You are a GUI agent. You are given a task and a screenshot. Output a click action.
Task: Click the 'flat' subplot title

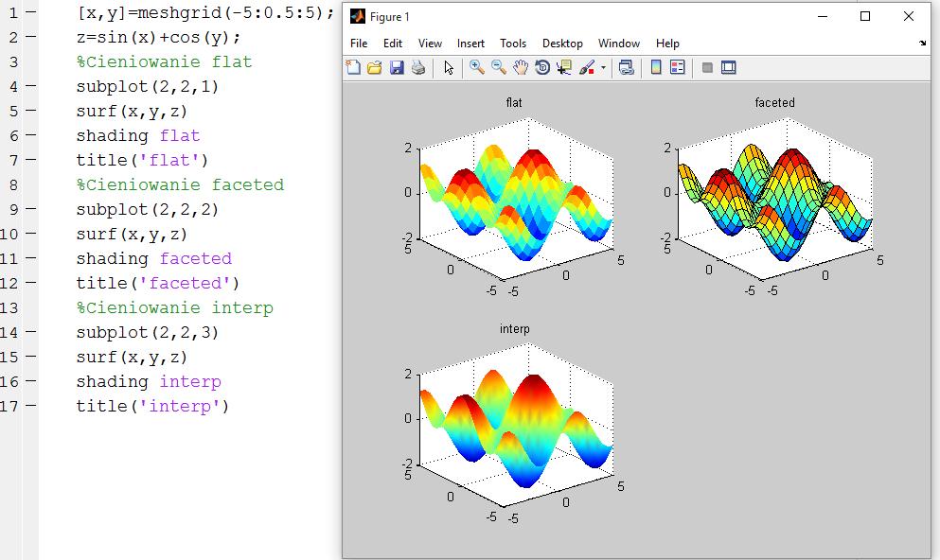(514, 102)
